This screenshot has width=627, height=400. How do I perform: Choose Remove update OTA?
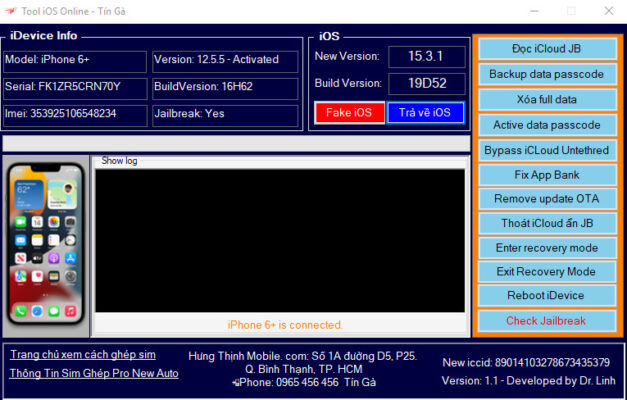[x=547, y=199]
